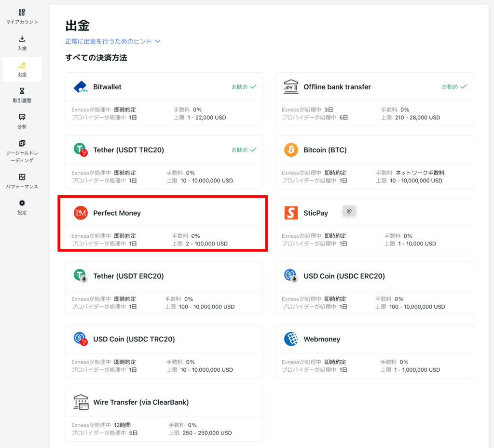This screenshot has width=494, height=448.
Task: Click the Bitwallet logo icon
Action: pos(81,87)
